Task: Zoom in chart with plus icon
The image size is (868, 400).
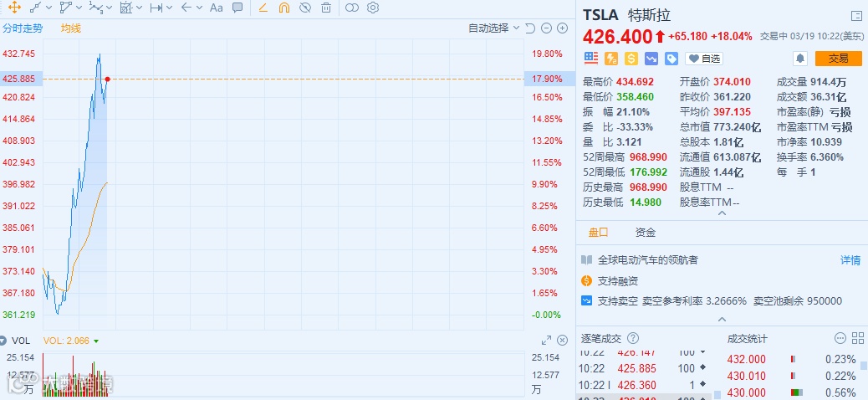Action: pos(563,28)
